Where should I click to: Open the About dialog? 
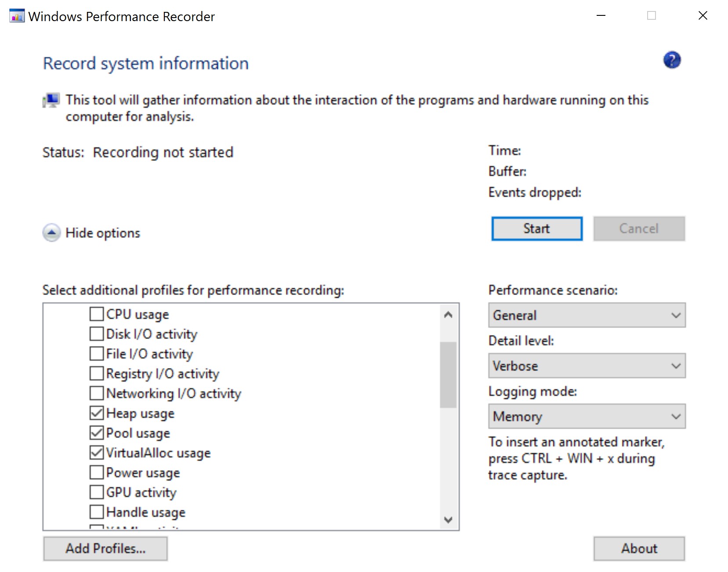point(639,549)
